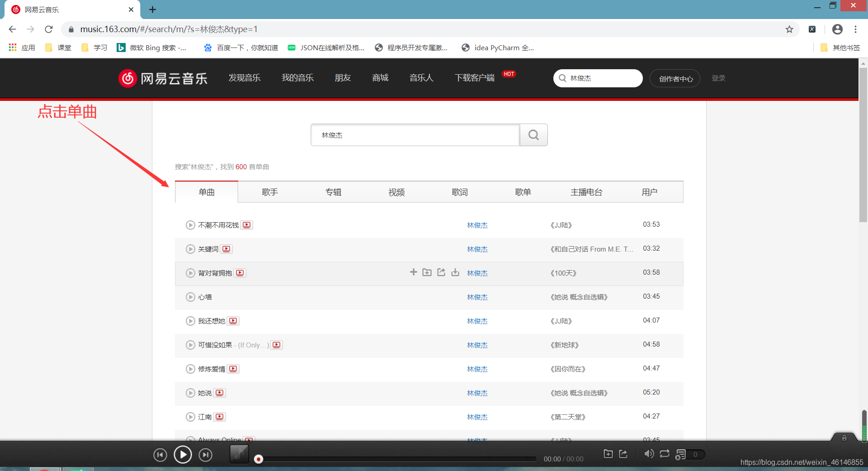Play the song 她说
868x471 pixels.
pos(190,393)
